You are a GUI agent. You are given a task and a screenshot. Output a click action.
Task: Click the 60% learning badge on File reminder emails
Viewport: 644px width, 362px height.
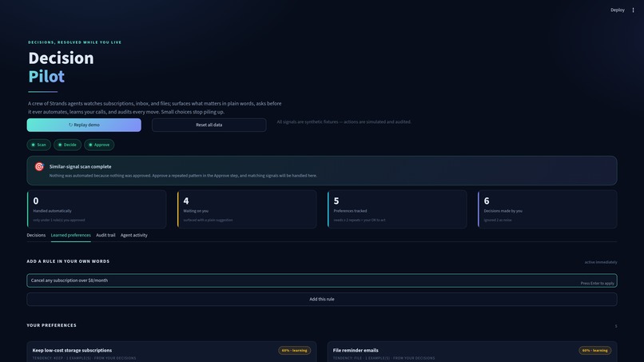pyautogui.click(x=595, y=351)
